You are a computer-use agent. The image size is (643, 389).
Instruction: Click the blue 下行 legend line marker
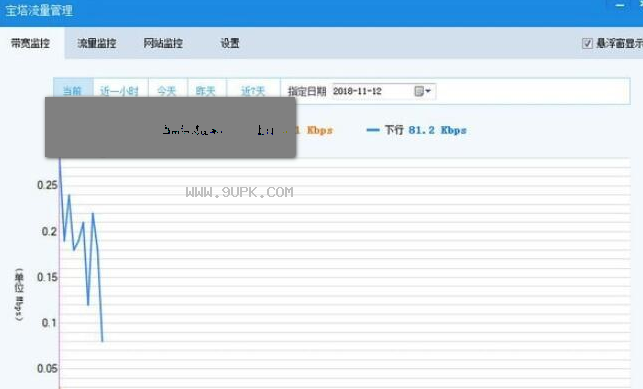pyautogui.click(x=373, y=130)
